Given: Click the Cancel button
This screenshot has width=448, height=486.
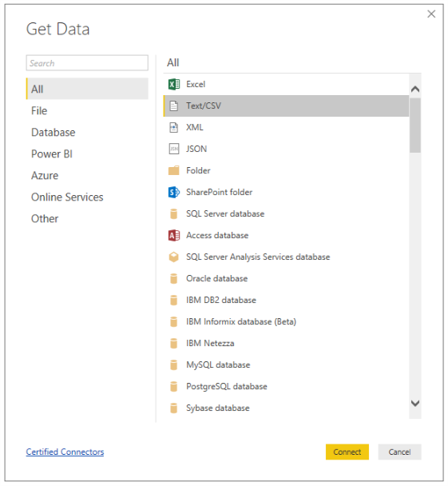Looking at the screenshot, I should coord(399,452).
